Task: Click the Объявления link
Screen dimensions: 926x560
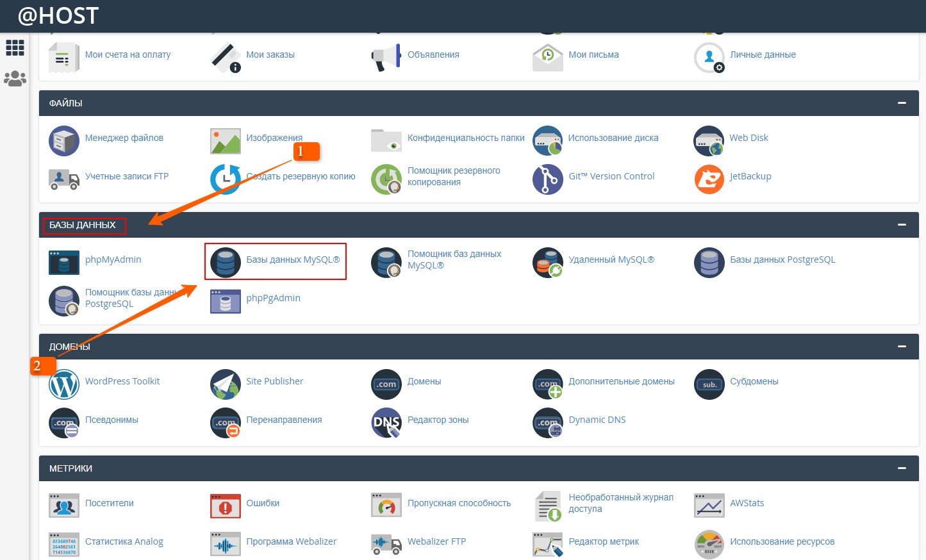Action: 433,54
